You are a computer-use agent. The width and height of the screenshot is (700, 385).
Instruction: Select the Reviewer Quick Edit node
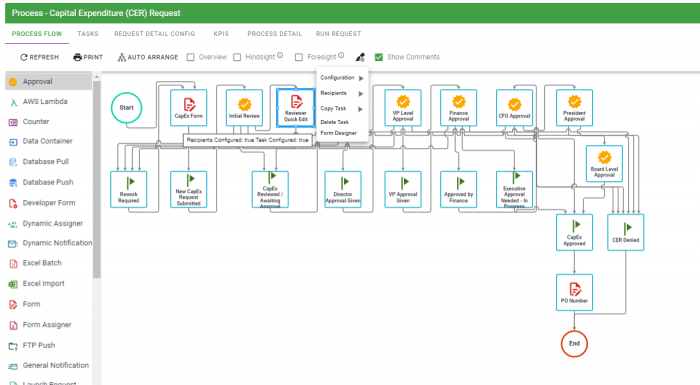pyautogui.click(x=296, y=108)
